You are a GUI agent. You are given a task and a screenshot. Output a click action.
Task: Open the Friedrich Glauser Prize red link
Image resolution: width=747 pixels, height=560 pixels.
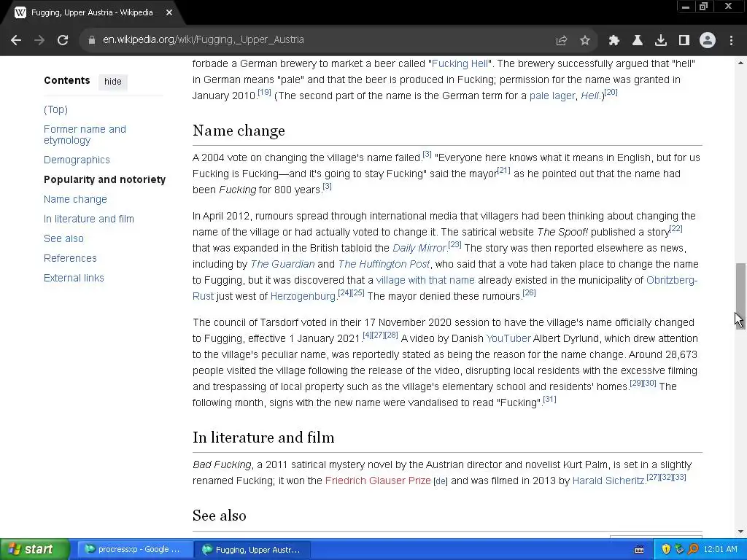point(378,481)
